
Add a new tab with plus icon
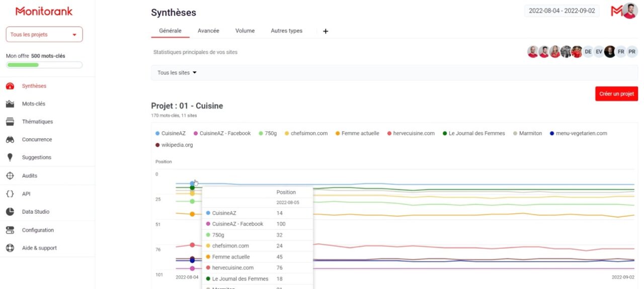click(326, 31)
